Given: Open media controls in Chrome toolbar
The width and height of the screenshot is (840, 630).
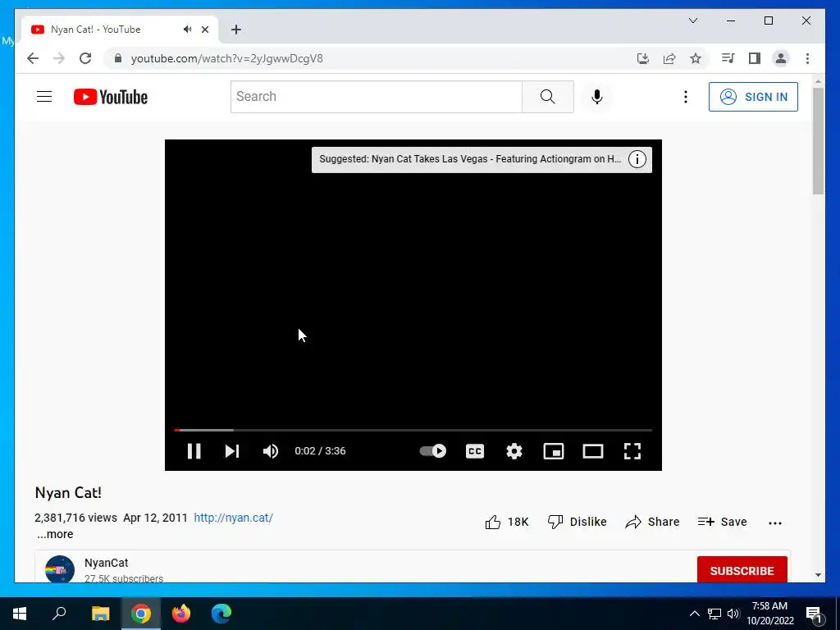Looking at the screenshot, I should point(728,58).
